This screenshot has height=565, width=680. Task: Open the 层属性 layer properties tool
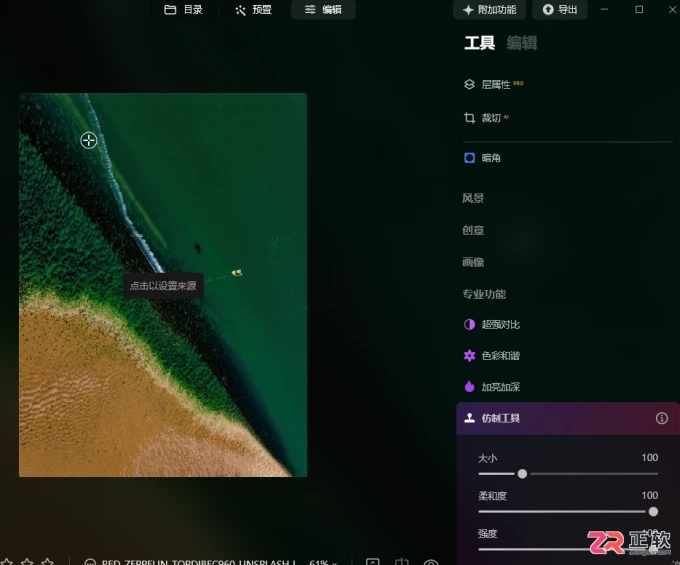pos(494,84)
